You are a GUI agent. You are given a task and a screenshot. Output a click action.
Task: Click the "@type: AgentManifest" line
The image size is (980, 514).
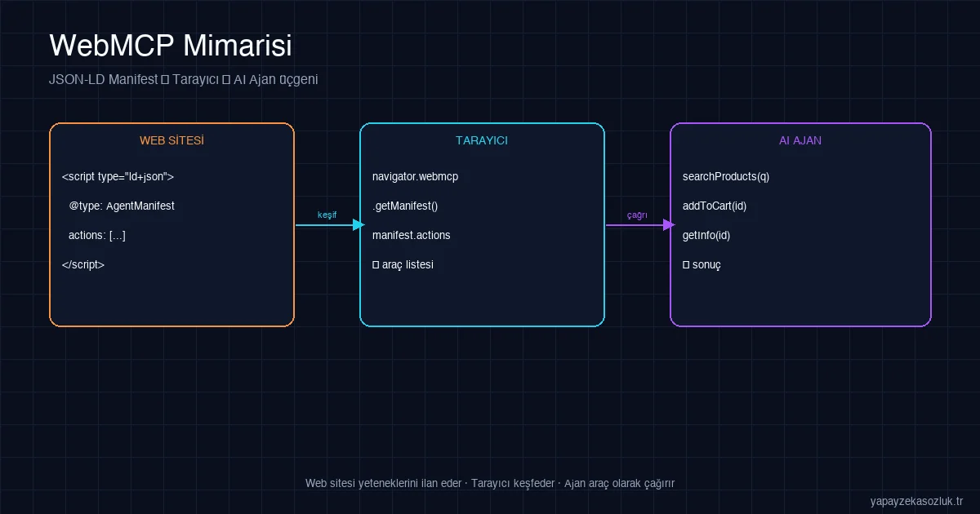[122, 206]
